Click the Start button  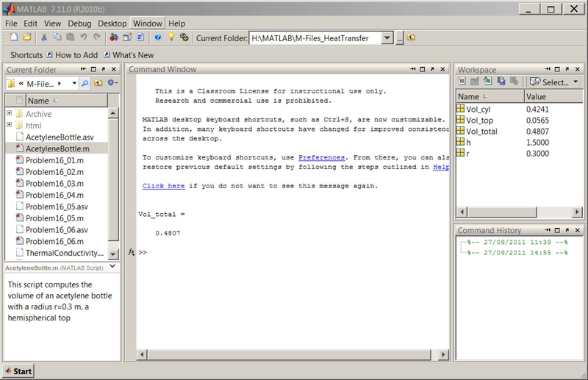(x=18, y=371)
